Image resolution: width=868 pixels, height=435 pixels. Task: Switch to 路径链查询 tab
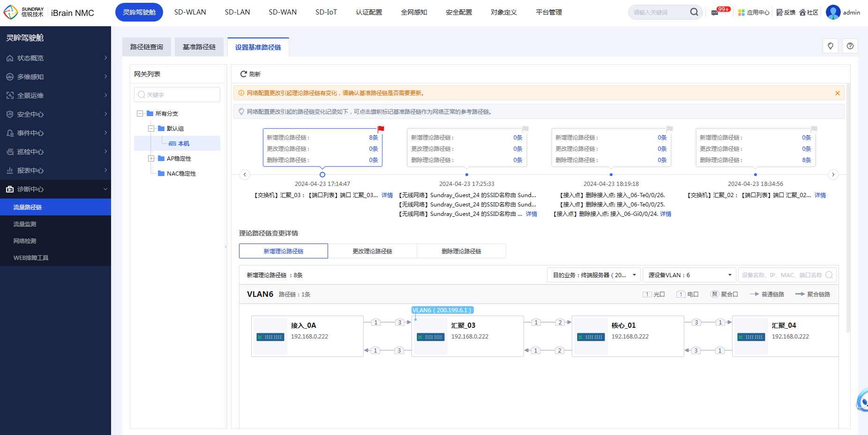pos(147,47)
